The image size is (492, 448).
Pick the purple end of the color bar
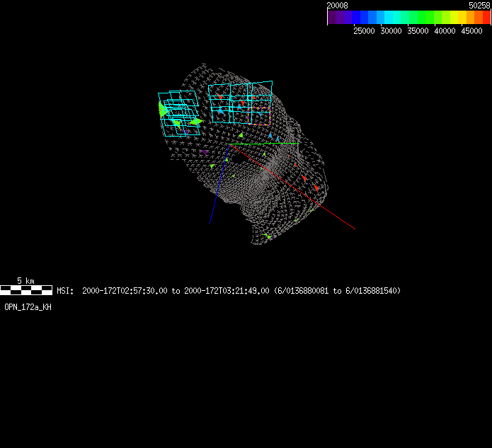pos(331,17)
